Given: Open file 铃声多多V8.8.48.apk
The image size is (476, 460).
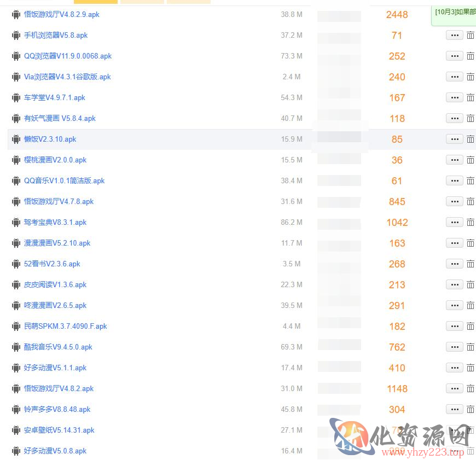Looking at the screenshot, I should tap(57, 410).
